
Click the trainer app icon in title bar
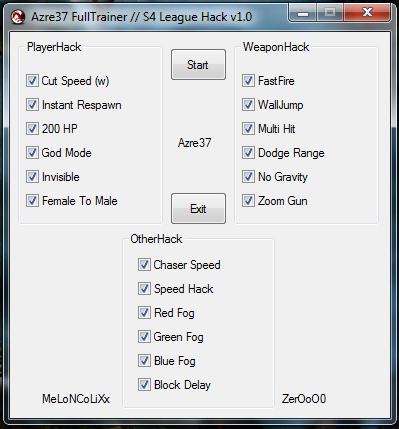point(18,17)
